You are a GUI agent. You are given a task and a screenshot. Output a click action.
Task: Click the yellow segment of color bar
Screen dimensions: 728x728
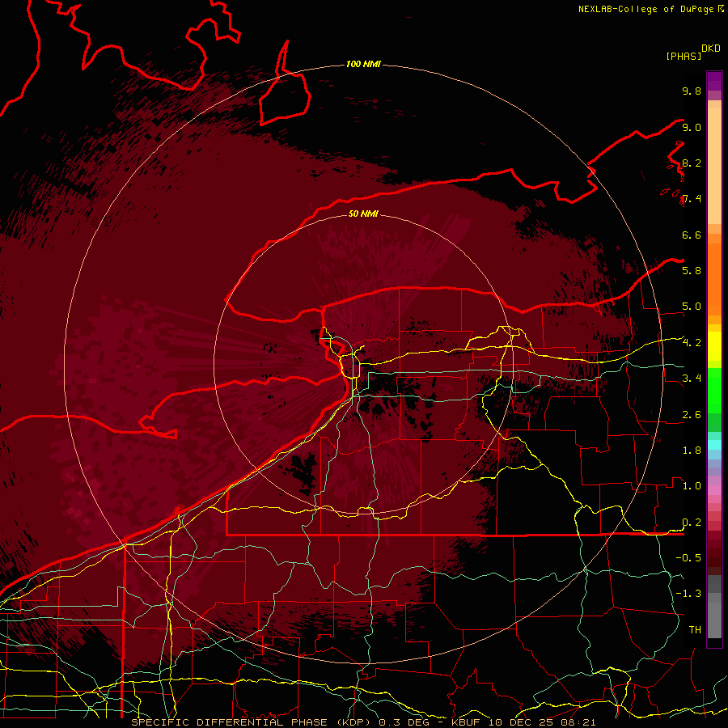[714, 346]
